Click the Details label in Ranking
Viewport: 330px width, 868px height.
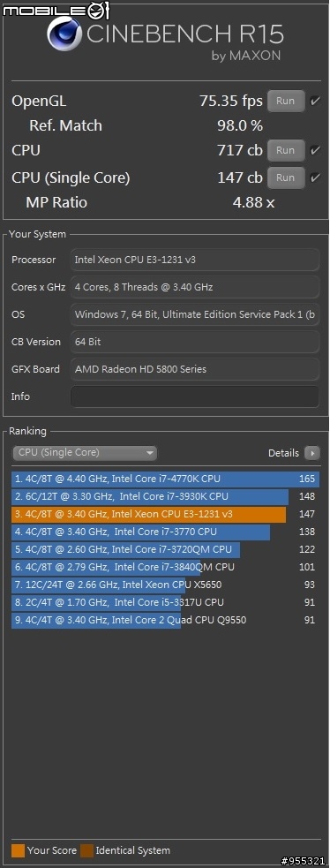283,453
